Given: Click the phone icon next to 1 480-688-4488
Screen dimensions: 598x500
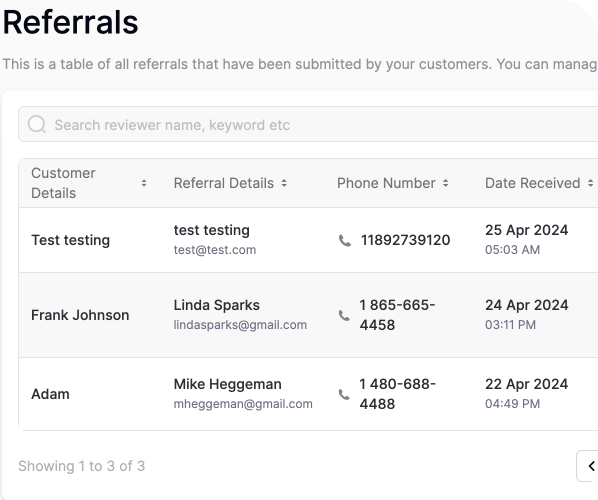Looking at the screenshot, I should coord(344,394).
